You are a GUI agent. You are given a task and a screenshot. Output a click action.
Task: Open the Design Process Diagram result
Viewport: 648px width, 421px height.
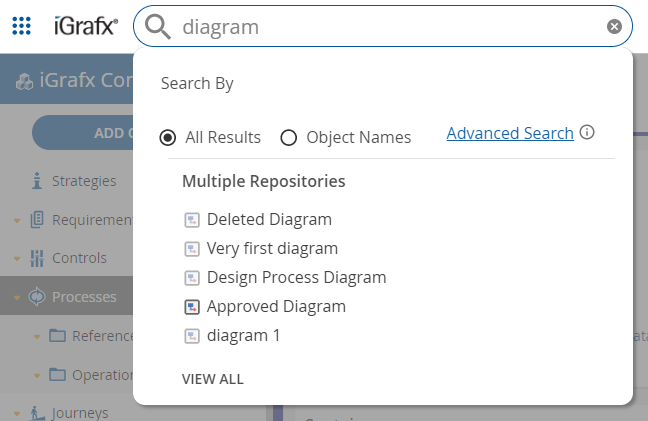tap(296, 277)
